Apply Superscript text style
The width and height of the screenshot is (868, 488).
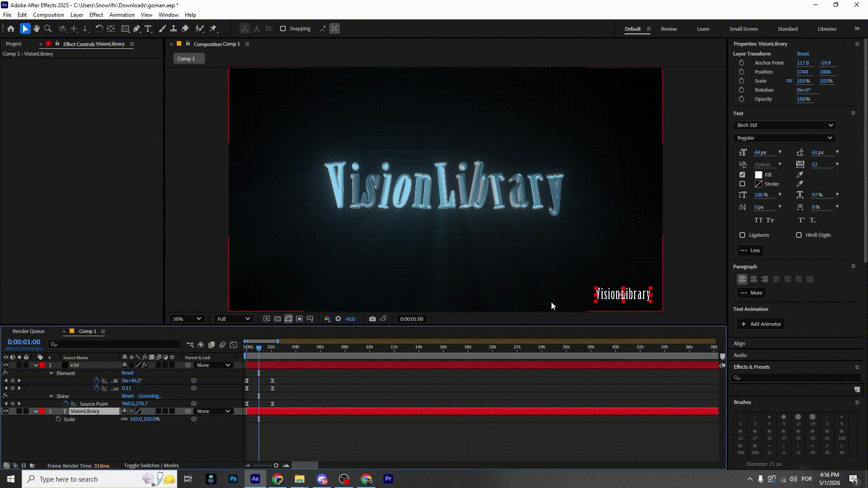[801, 221]
